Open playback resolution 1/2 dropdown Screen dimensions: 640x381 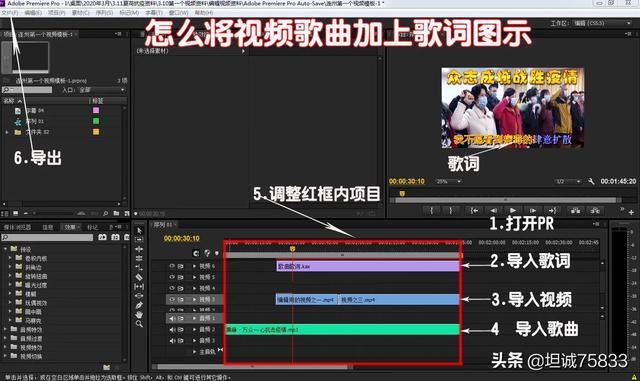point(567,181)
